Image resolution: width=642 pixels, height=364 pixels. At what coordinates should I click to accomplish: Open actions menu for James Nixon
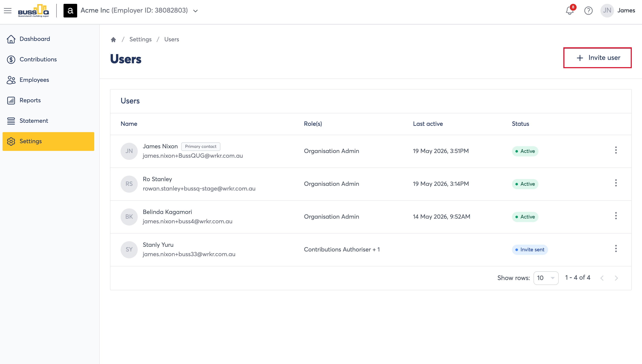(616, 150)
